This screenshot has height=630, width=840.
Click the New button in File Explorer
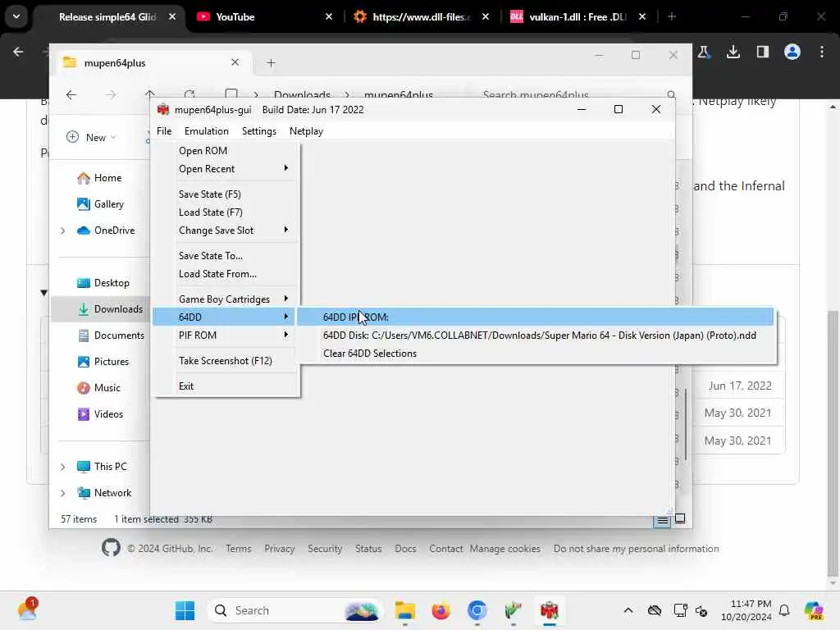click(x=91, y=138)
